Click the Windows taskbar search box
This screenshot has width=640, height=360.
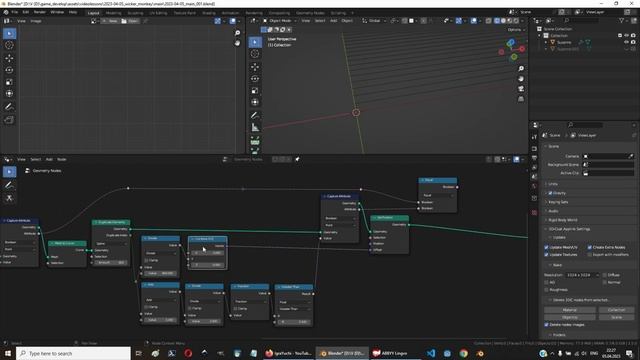tap(73, 353)
